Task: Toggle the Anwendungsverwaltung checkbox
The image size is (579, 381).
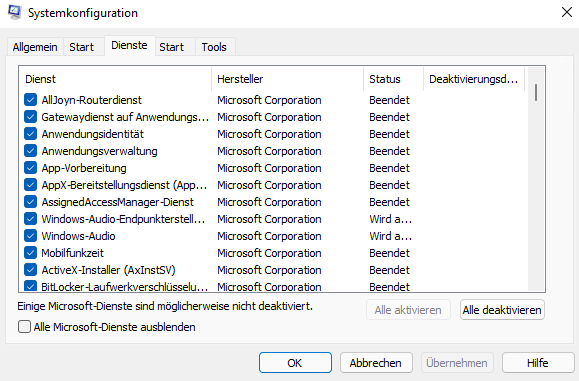Action: pyautogui.click(x=30, y=151)
